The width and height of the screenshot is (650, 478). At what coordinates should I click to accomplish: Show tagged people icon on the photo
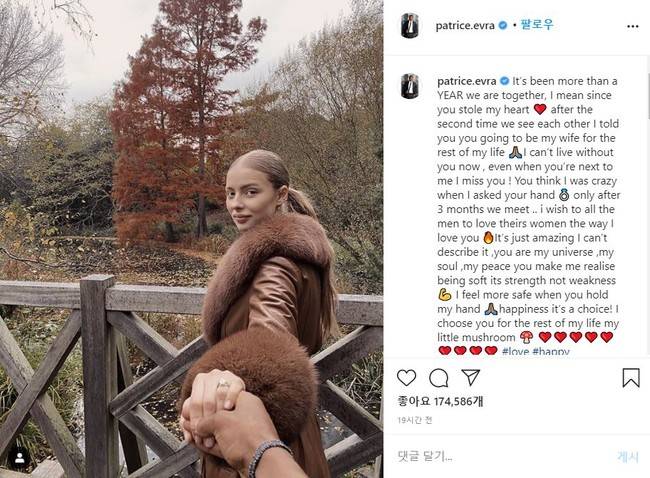pos(18,458)
